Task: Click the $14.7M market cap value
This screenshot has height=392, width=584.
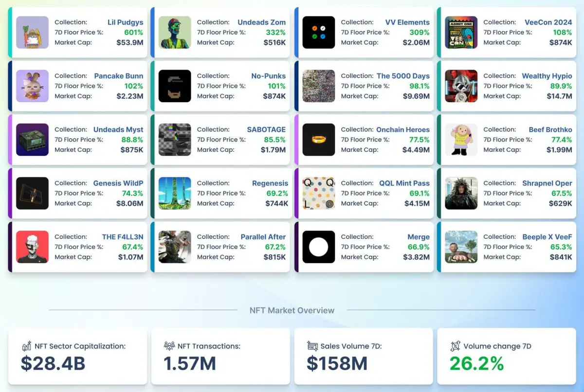Action: pyautogui.click(x=560, y=96)
